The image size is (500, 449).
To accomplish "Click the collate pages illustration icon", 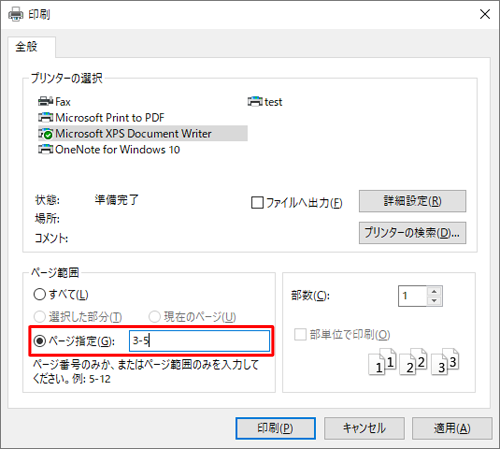I will pyautogui.click(x=414, y=362).
